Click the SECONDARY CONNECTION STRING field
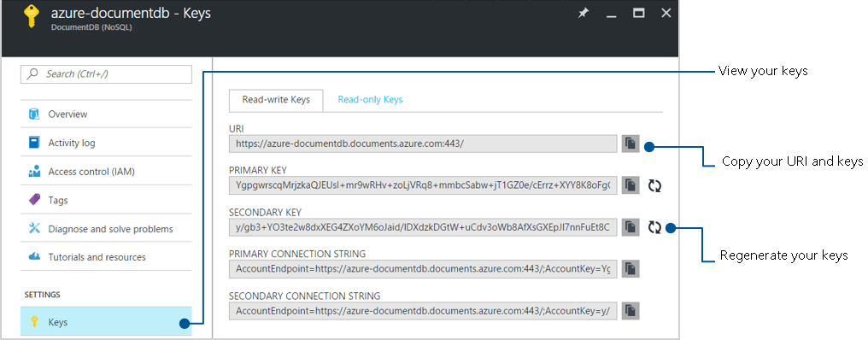The width and height of the screenshot is (868, 340). tap(423, 311)
